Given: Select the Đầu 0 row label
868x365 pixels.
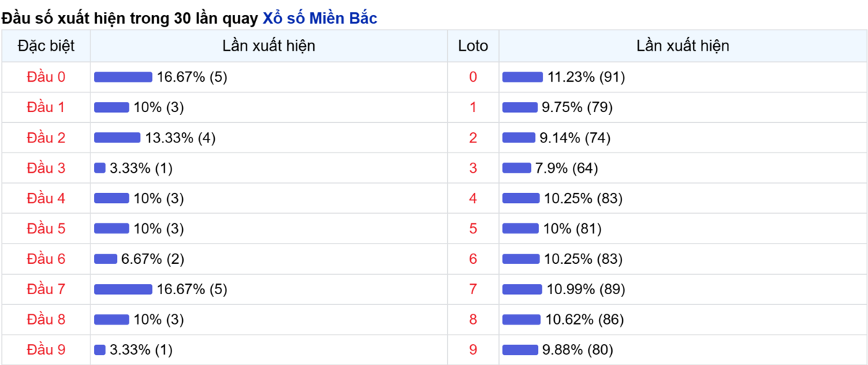Looking at the screenshot, I should [x=46, y=77].
